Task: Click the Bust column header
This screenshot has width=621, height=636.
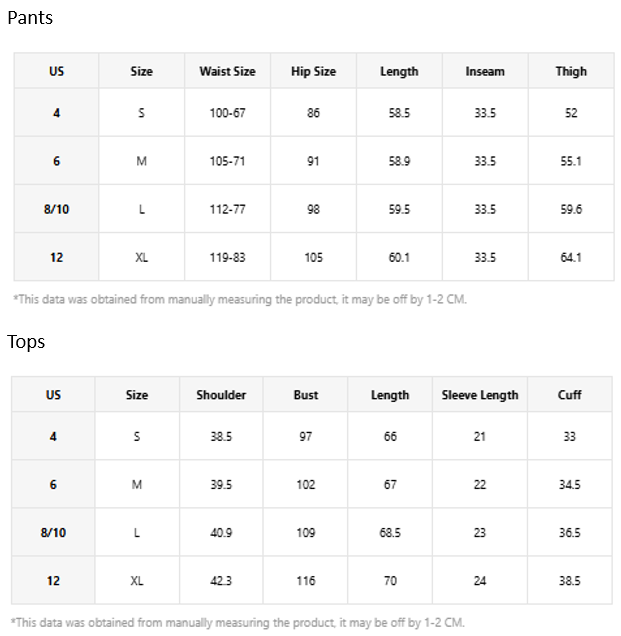Action: [305, 395]
